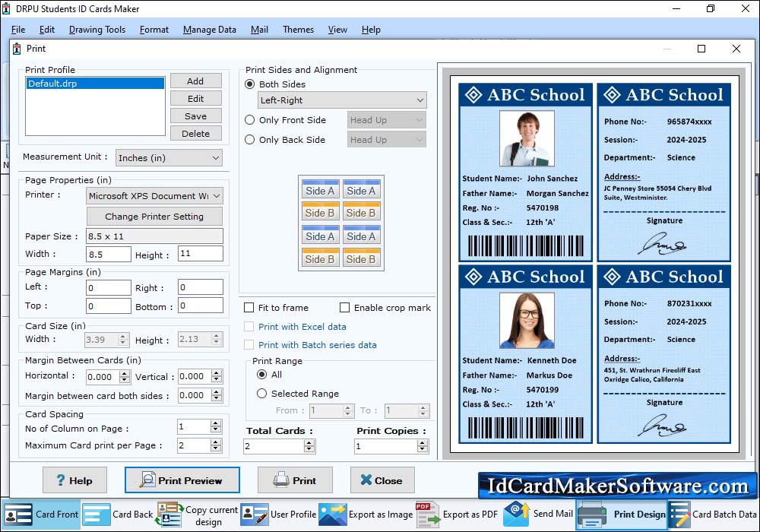760x532 pixels.
Task: Select Only Front Side option
Action: tap(249, 119)
